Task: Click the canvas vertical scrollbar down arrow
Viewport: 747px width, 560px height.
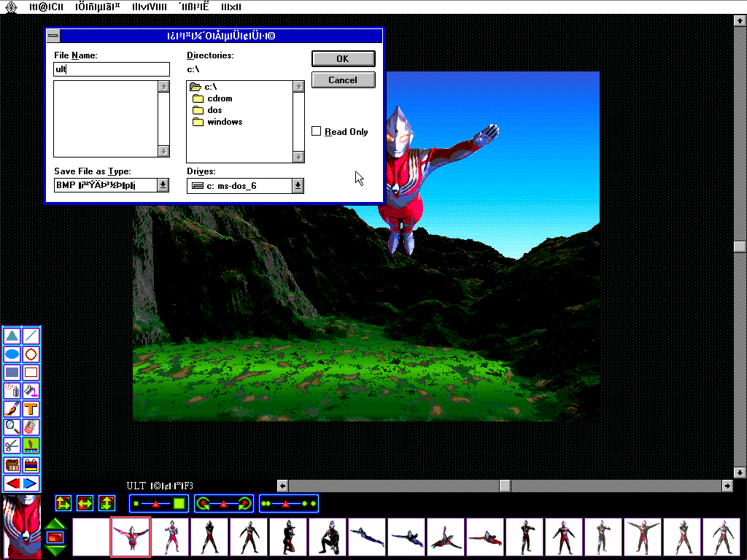Action: pyautogui.click(x=740, y=472)
